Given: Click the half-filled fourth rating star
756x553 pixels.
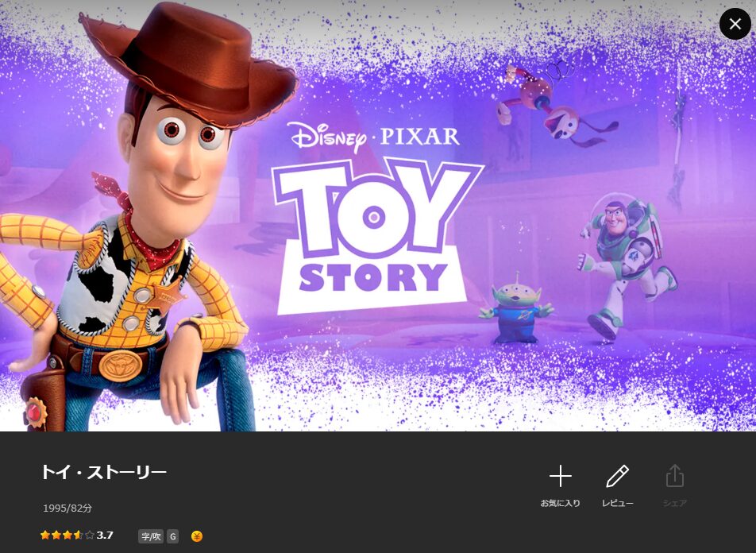Looking at the screenshot, I should [79, 535].
